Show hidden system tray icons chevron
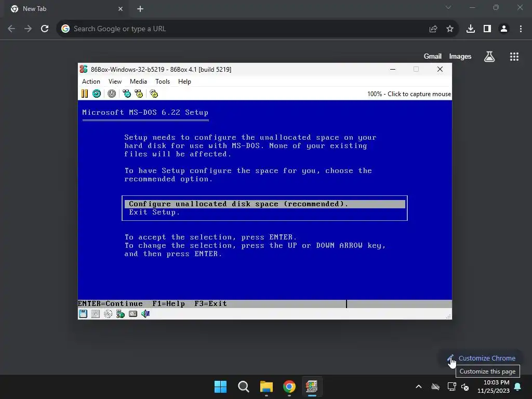Viewport: 532px width, 399px height. (419, 387)
